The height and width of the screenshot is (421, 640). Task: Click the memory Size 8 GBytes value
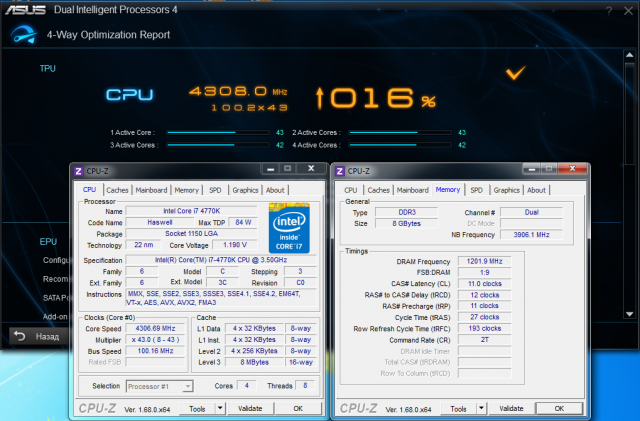(407, 223)
